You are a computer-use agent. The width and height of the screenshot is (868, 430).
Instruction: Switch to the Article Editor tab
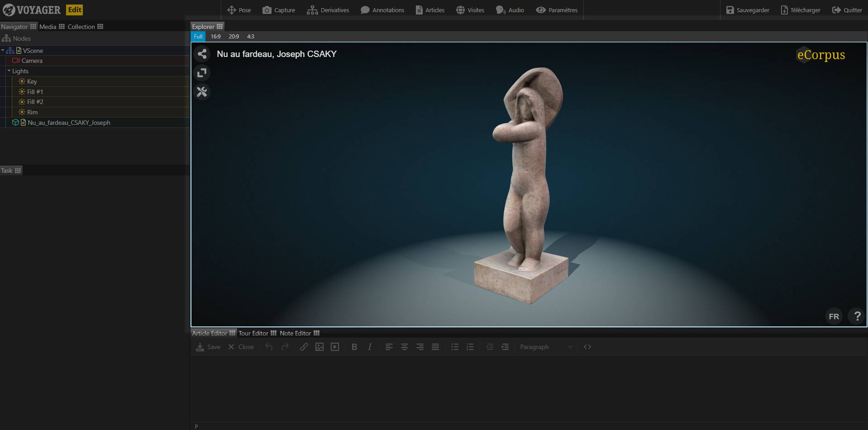(214, 333)
